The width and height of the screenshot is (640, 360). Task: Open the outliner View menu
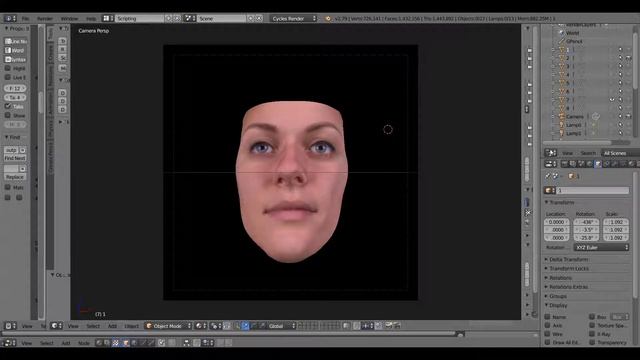point(567,153)
